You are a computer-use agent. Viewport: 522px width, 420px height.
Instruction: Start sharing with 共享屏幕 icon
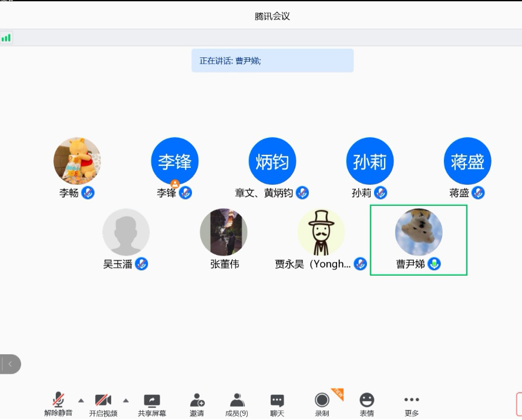[x=151, y=404]
